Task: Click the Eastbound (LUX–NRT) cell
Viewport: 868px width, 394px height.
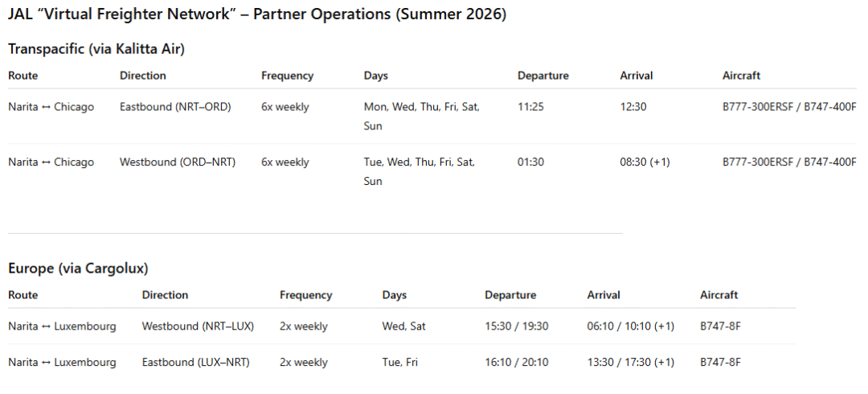Action: (x=195, y=362)
